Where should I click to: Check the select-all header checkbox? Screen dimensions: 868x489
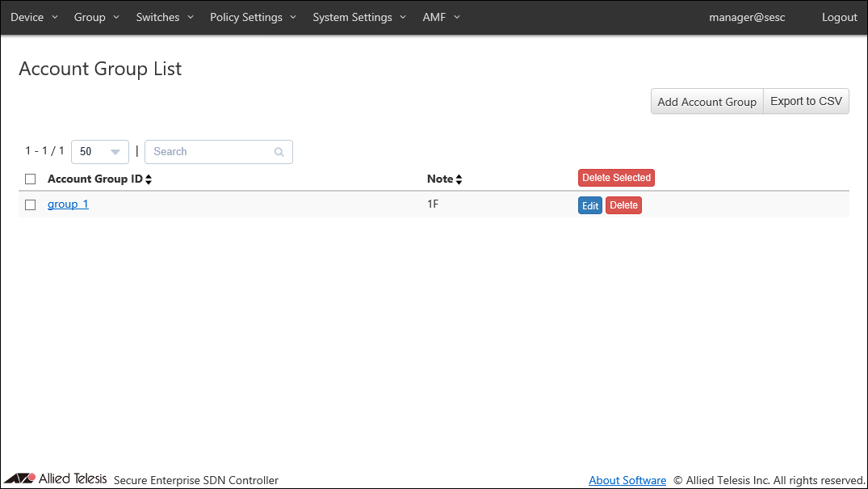click(x=31, y=179)
